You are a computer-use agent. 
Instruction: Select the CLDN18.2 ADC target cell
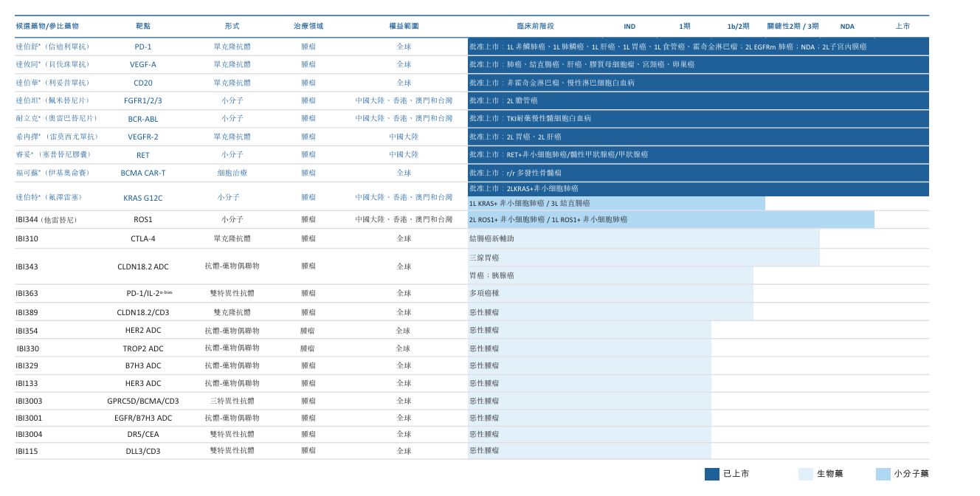tap(143, 266)
